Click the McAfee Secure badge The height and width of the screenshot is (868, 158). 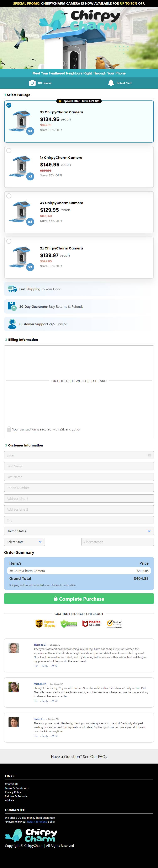point(92,624)
